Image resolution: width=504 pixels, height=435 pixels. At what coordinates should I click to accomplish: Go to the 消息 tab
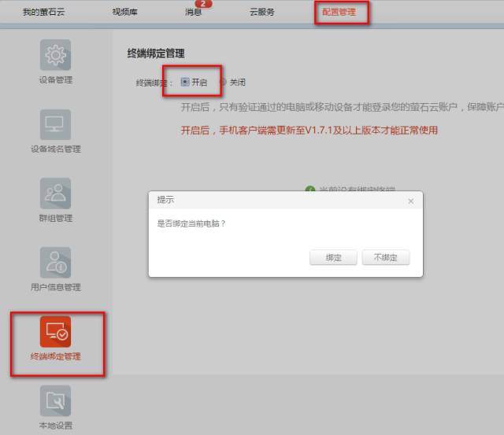193,13
